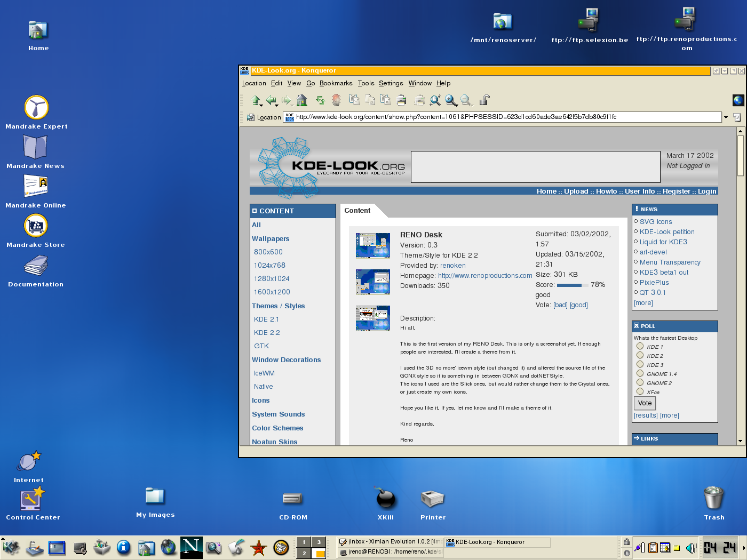The width and height of the screenshot is (747, 560).
Task: Click the clear location icon left of Location label
Action: pos(250,117)
